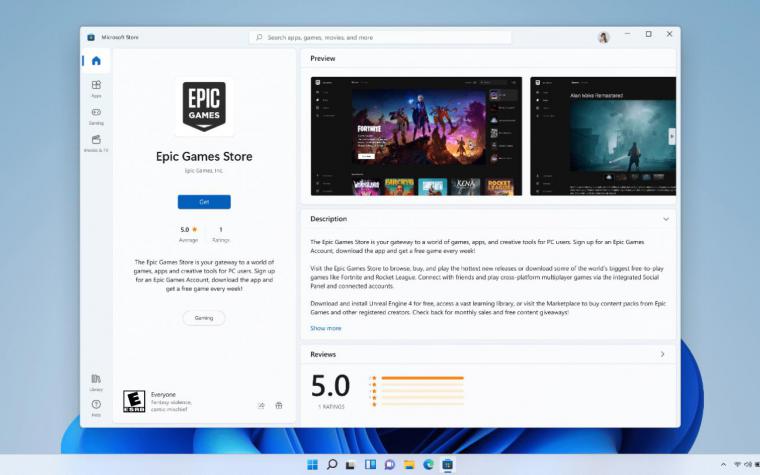
Task: Open the user profile avatar
Action: [603, 37]
